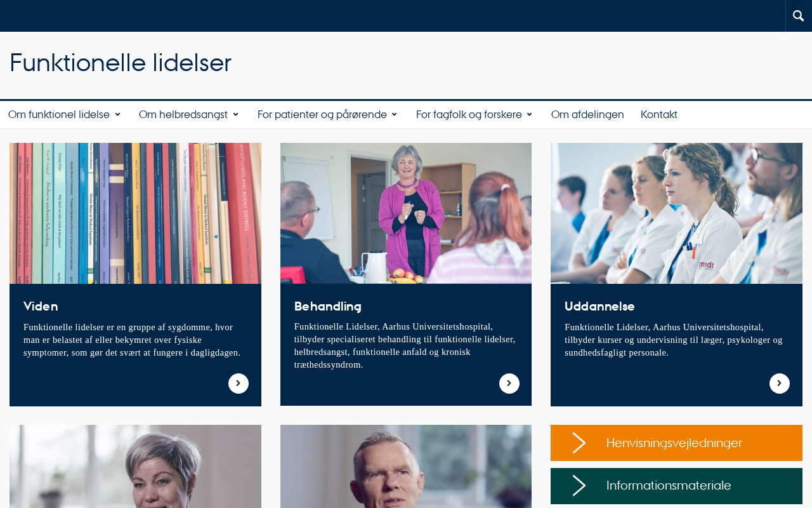
Task: Expand the Om helbredsangst dropdown arrow
Action: (235, 114)
